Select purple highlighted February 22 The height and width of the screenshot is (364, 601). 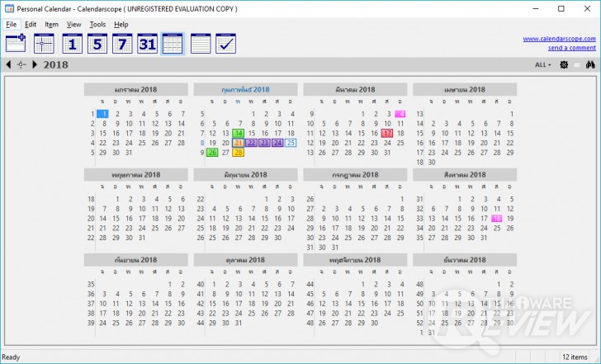pyautogui.click(x=252, y=143)
